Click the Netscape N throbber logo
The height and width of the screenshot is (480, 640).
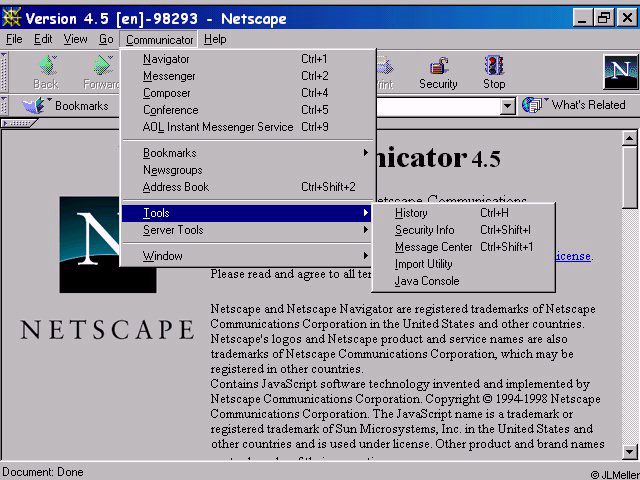(x=620, y=72)
